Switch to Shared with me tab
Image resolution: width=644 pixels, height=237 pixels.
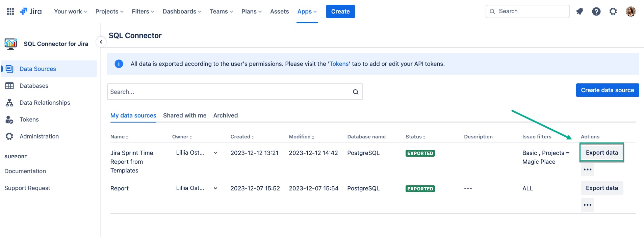pos(184,115)
